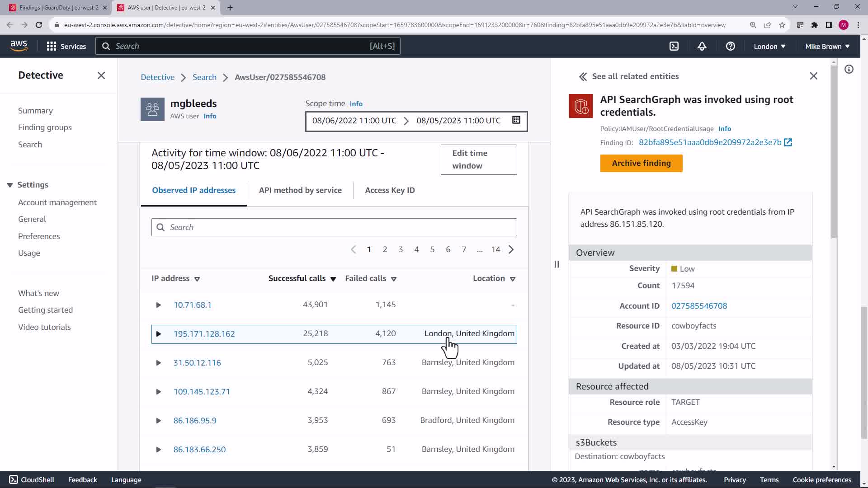Open the 195.171.128.162 IP link
This screenshot has width=868, height=488.
tap(204, 334)
